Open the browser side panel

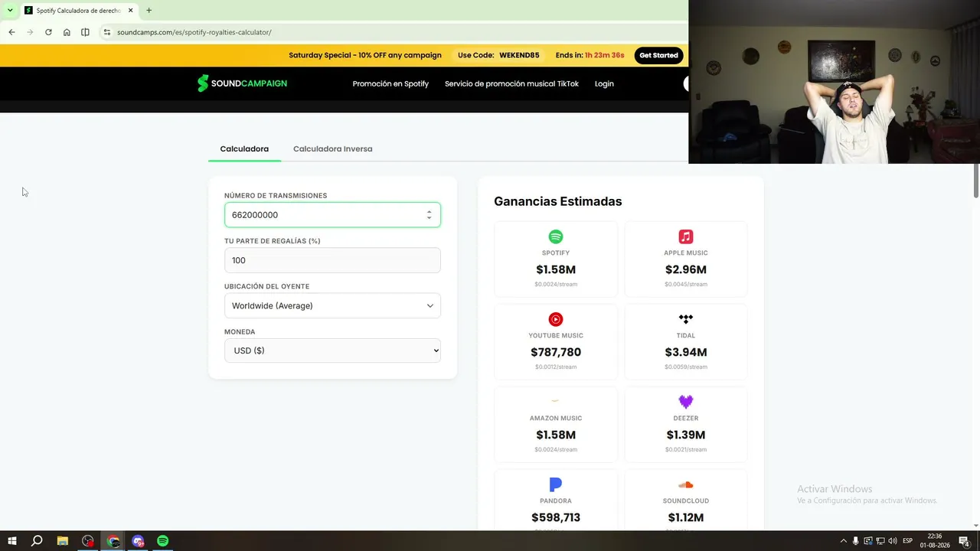tap(85, 32)
